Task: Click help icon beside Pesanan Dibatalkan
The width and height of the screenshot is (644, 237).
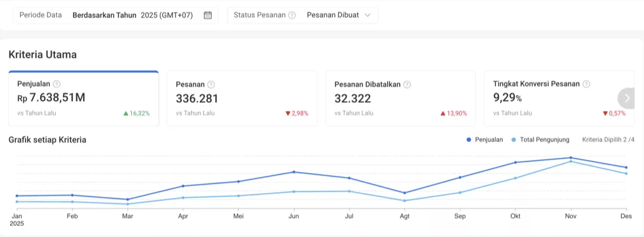Action: coord(407,84)
